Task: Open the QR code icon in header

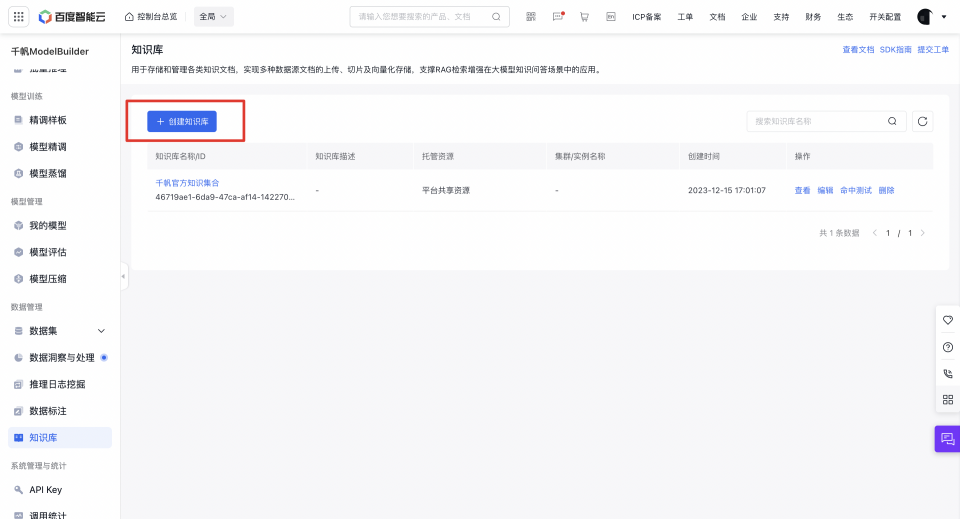Action: click(x=531, y=17)
